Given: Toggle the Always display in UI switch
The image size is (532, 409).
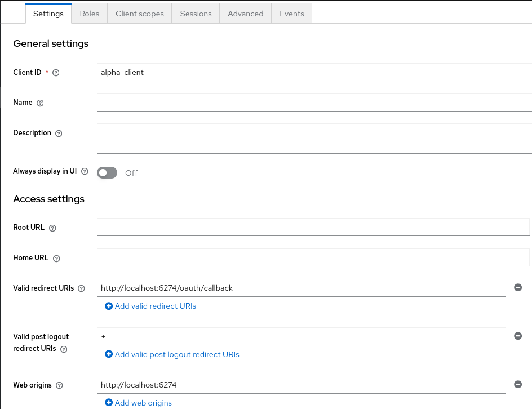Looking at the screenshot, I should click(107, 173).
